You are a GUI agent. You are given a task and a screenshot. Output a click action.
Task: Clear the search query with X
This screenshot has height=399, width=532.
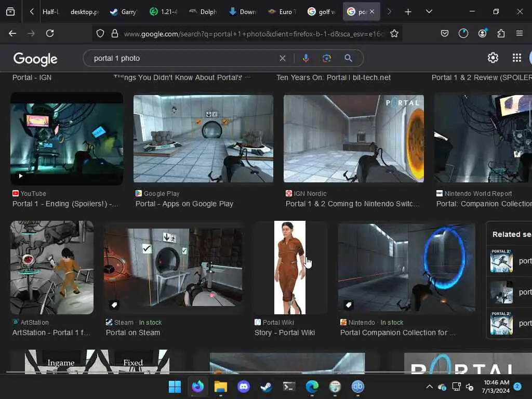(283, 58)
